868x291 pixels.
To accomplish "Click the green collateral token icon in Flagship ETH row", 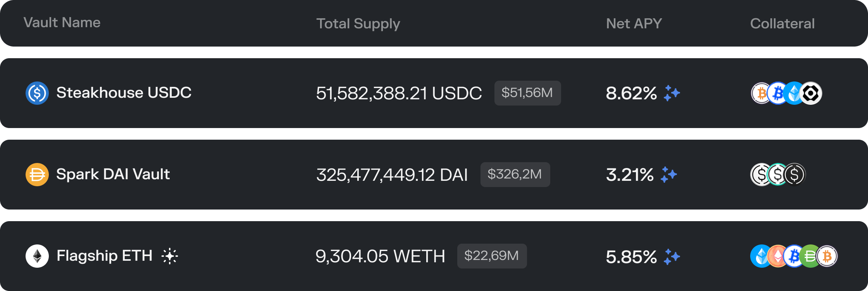I will click(810, 256).
